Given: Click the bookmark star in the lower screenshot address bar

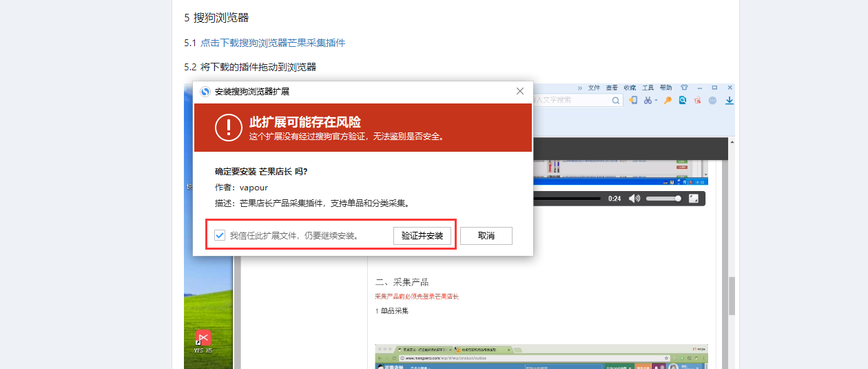Looking at the screenshot, I should pos(666,358).
